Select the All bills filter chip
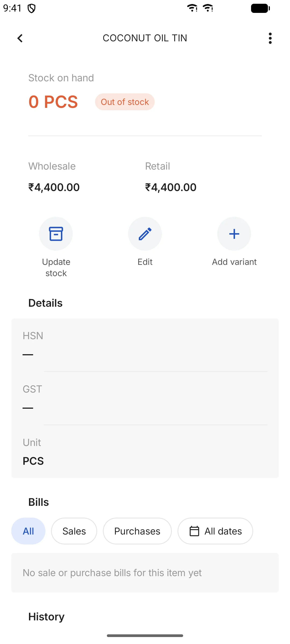This screenshot has height=644, width=290. tap(28, 531)
